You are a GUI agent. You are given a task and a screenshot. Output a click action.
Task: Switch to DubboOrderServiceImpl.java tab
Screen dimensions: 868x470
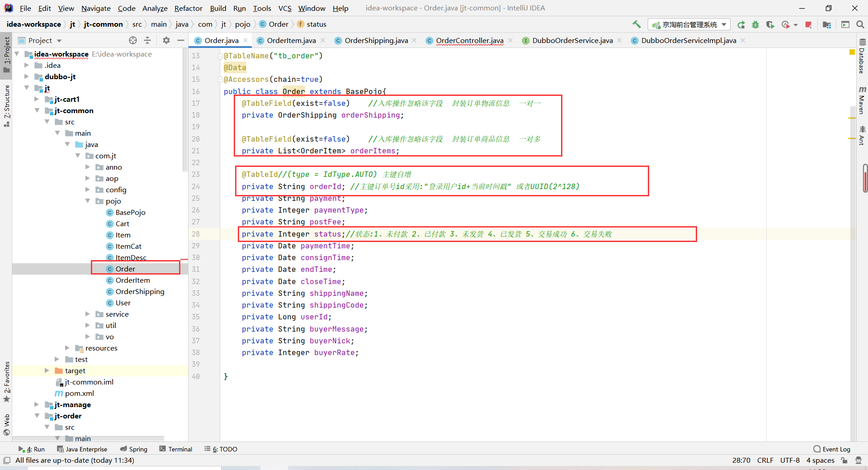(x=688, y=40)
